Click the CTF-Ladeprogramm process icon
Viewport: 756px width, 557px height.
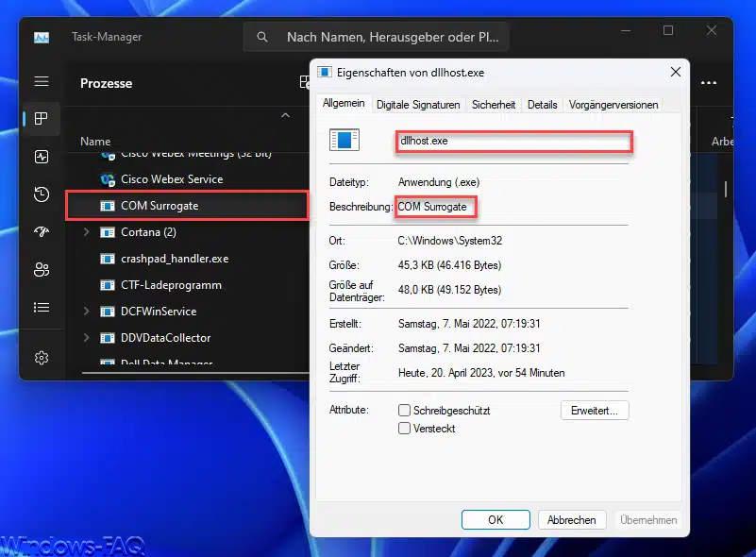coord(108,285)
